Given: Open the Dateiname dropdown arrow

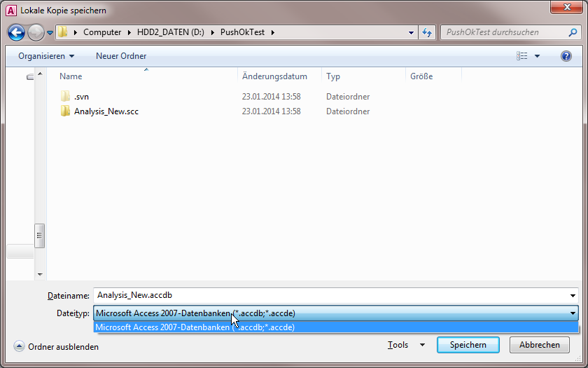Looking at the screenshot, I should coord(573,296).
